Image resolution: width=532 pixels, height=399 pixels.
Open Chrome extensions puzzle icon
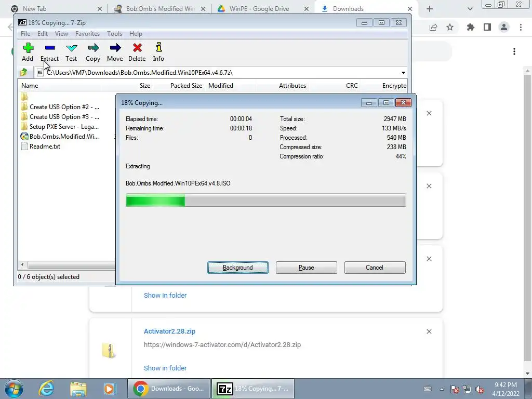coord(471,27)
